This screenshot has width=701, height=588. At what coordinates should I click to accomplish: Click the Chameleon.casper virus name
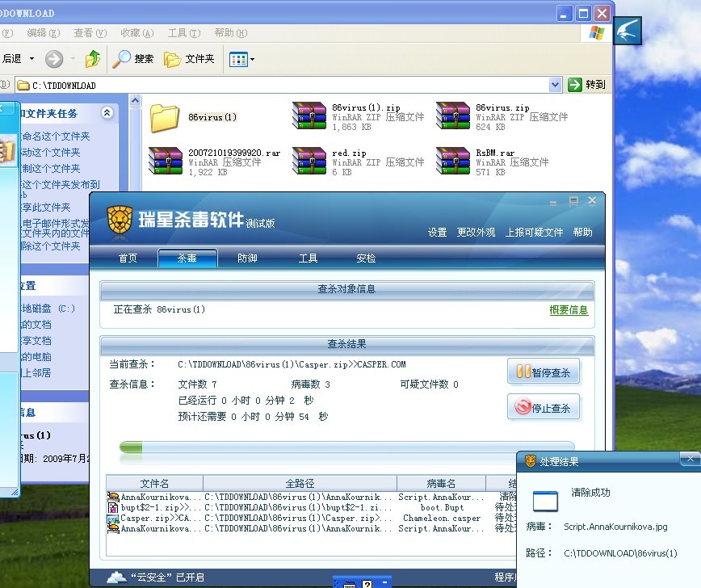click(442, 519)
